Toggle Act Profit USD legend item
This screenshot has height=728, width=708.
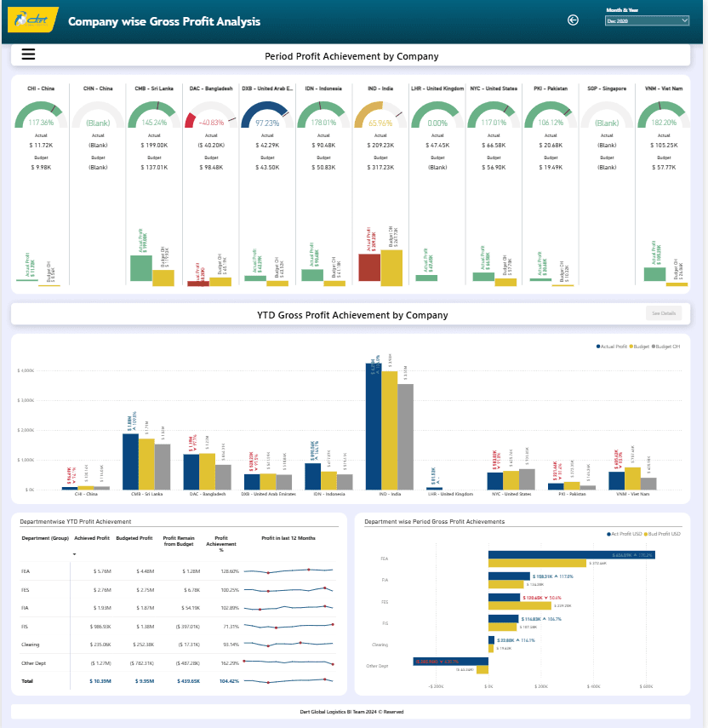625,534
